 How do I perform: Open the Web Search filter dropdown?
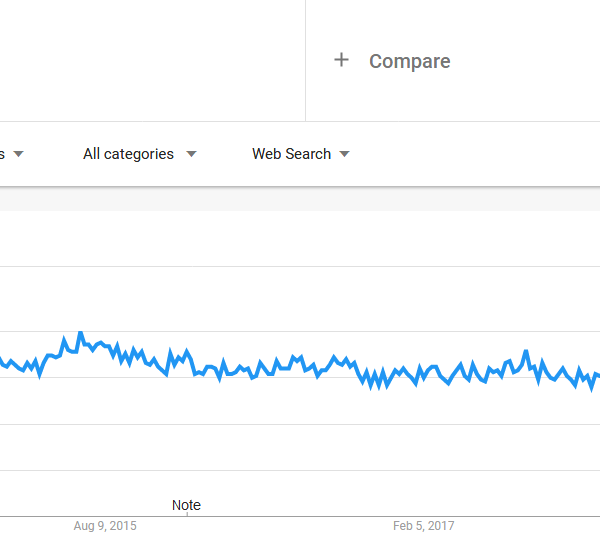291,154
